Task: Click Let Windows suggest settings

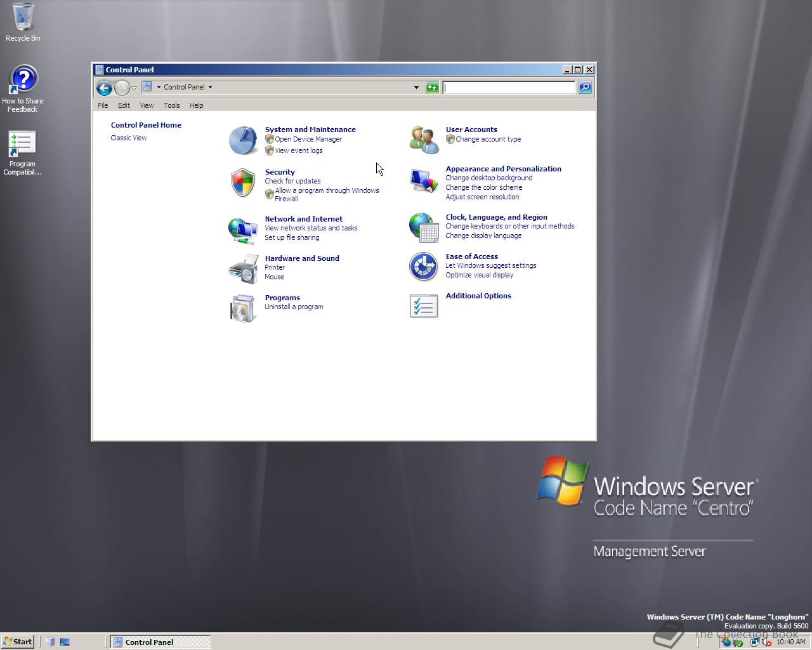Action: (x=490, y=265)
